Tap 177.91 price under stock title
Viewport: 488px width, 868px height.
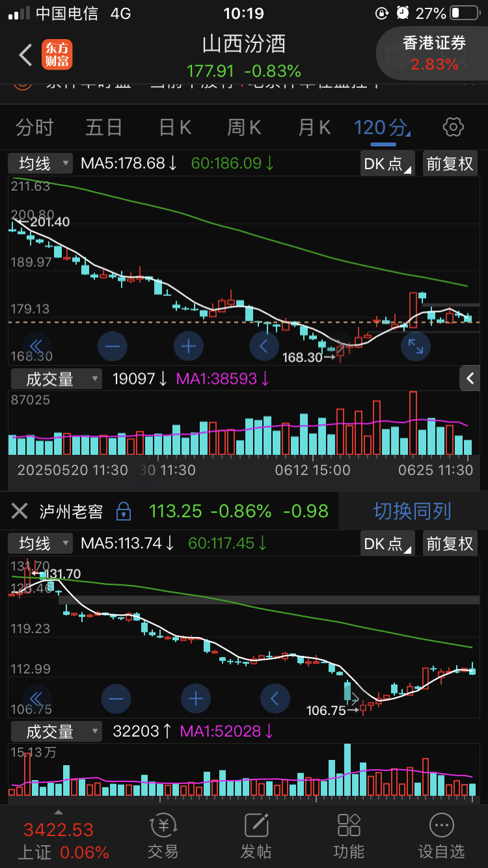[x=210, y=70]
